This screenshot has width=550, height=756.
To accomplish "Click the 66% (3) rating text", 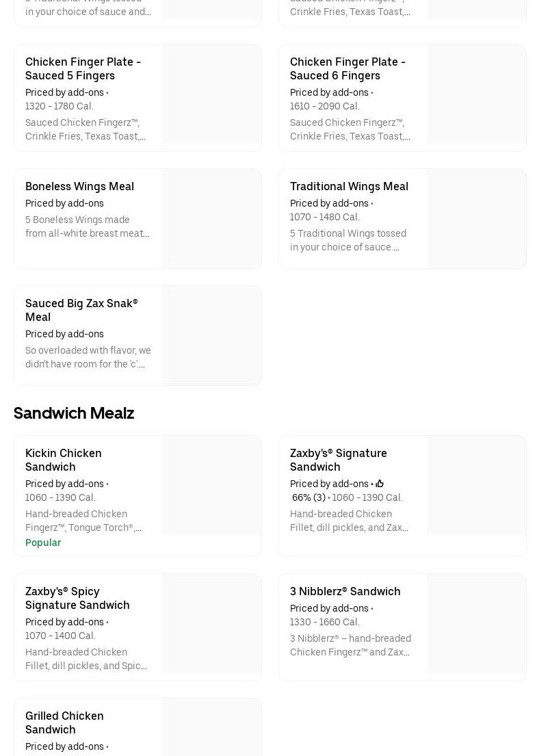I will coord(309,497).
